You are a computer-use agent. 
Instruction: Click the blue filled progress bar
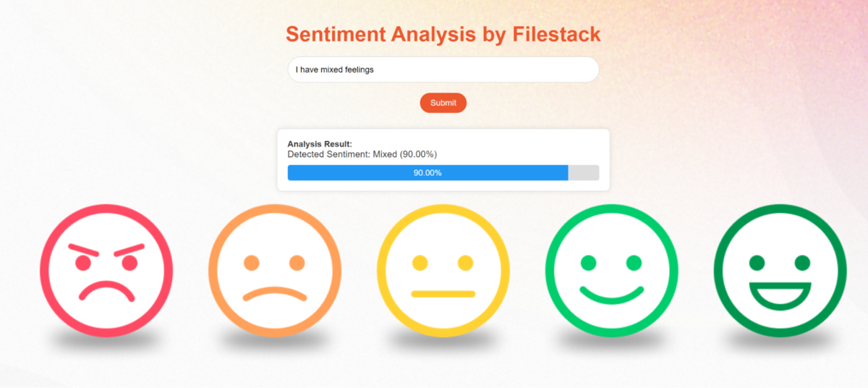click(x=362, y=173)
